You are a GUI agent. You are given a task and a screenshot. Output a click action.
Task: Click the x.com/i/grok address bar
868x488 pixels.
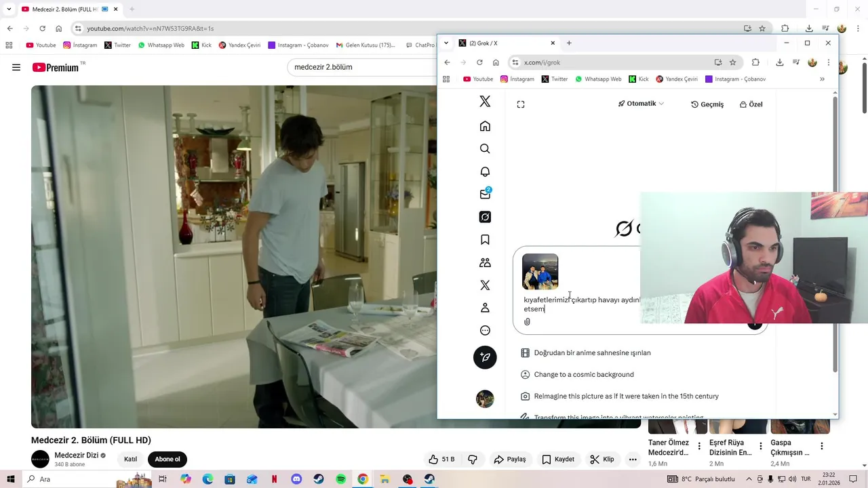click(x=610, y=62)
